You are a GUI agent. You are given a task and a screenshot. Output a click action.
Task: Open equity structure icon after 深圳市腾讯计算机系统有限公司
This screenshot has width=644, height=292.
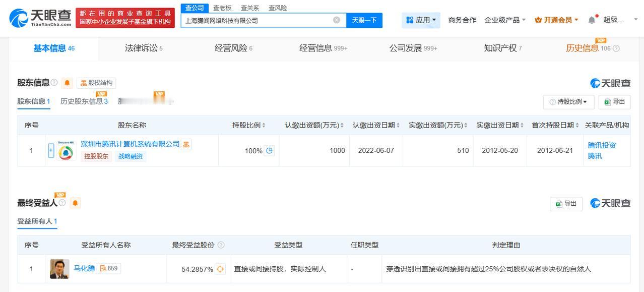point(186,145)
